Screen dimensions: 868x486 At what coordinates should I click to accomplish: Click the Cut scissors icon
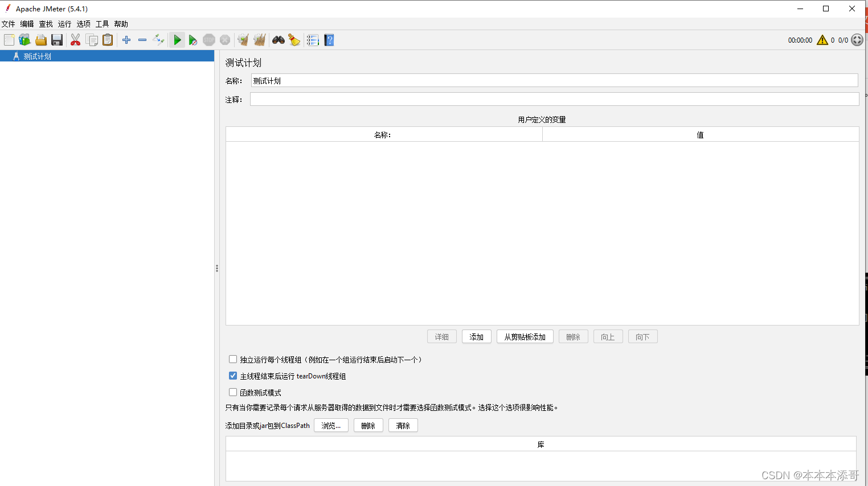75,40
